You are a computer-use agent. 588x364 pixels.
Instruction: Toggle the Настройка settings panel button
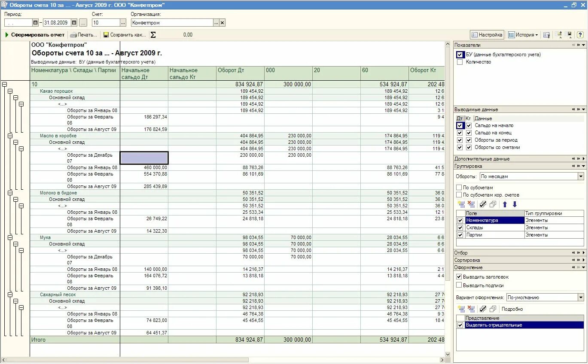487,35
